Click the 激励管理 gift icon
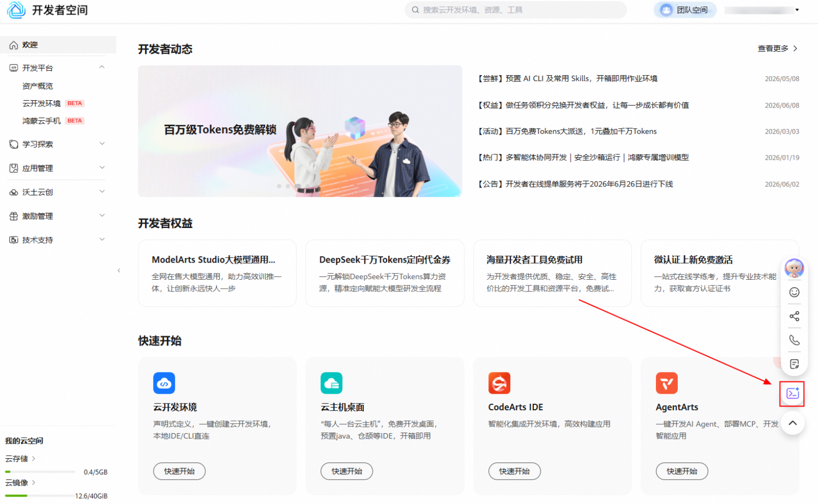The width and height of the screenshot is (818, 504). [x=14, y=216]
